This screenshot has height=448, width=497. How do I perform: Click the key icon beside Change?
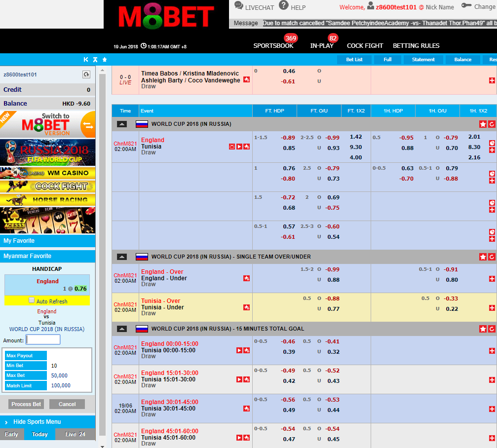click(x=466, y=5)
